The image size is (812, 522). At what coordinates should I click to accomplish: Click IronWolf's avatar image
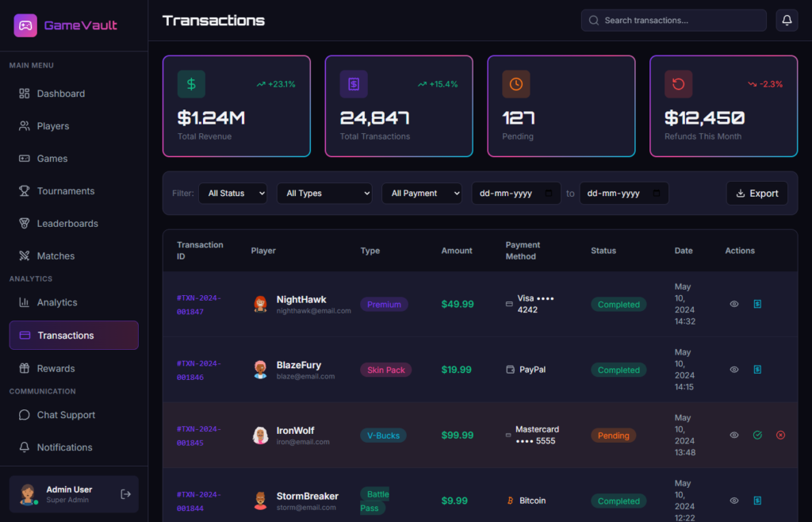(x=260, y=435)
